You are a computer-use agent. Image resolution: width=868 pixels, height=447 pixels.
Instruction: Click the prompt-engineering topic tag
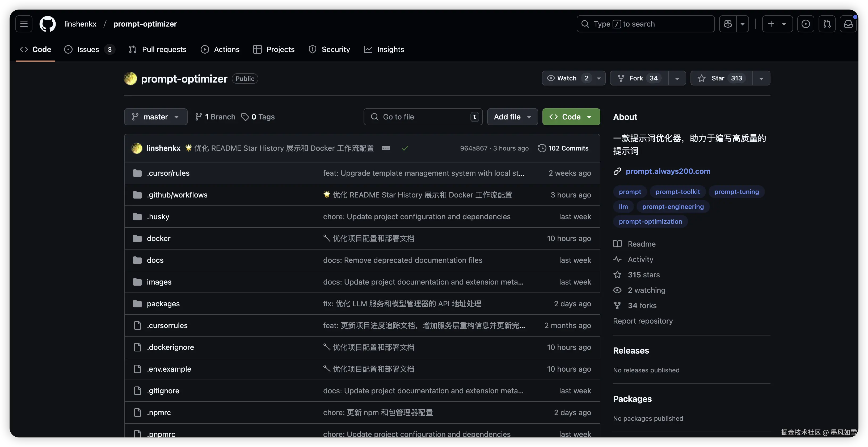coord(673,207)
